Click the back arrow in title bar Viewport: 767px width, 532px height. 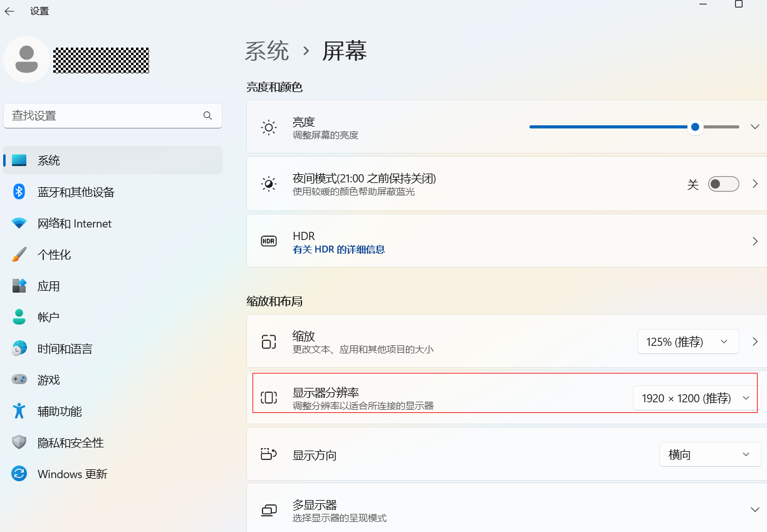pos(9,11)
